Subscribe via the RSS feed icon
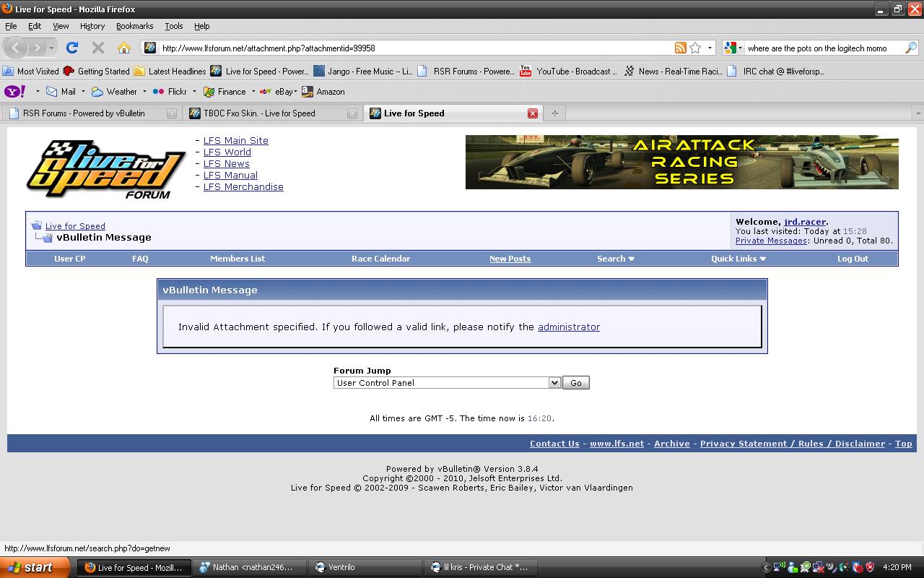The image size is (924, 578). click(680, 48)
